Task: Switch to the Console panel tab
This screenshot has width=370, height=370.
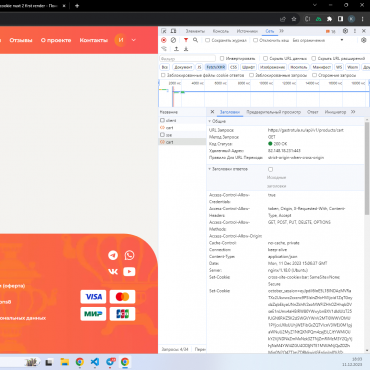Action: click(x=221, y=31)
